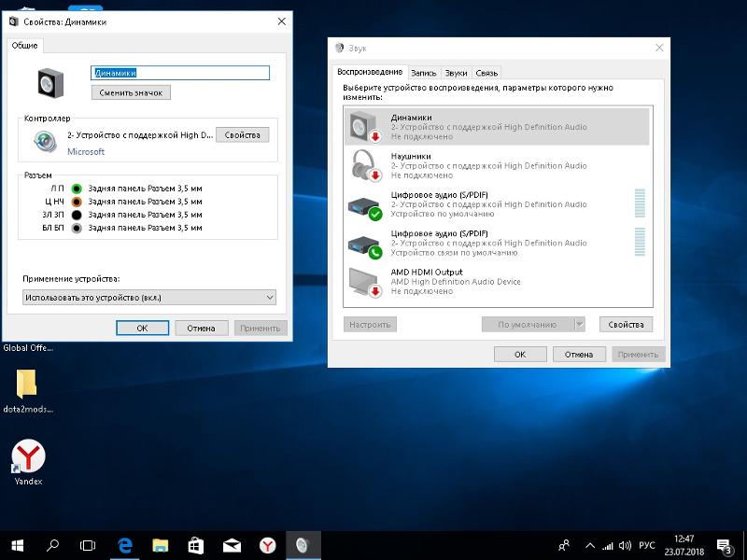747x560 pixels.
Task: Switch to the Звуки tab
Action: [456, 73]
